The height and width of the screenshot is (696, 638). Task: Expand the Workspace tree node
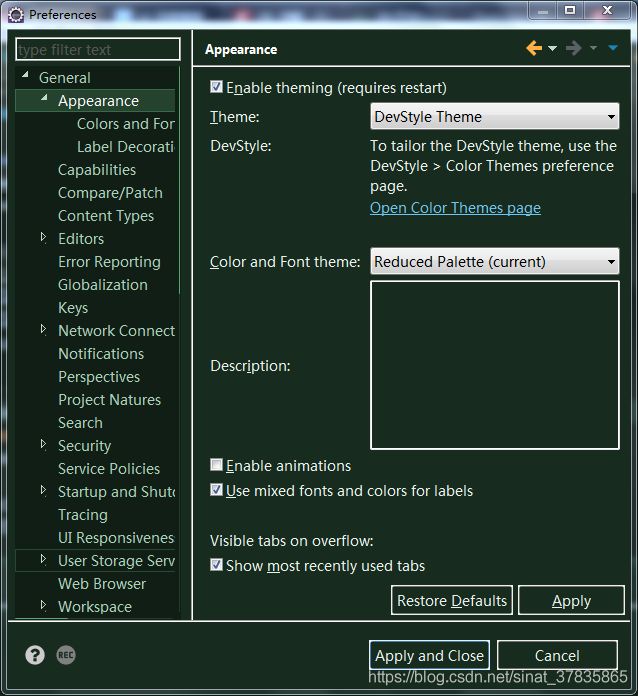(x=43, y=605)
